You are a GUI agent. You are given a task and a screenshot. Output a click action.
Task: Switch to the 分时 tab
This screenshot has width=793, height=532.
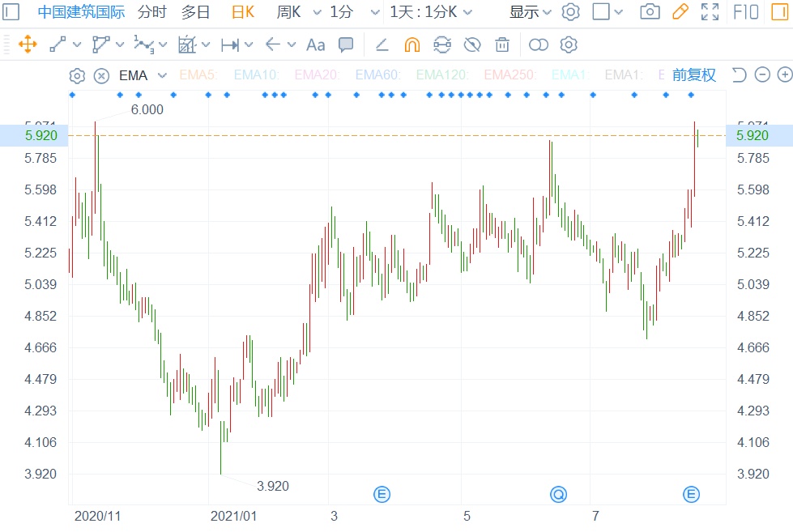[152, 12]
